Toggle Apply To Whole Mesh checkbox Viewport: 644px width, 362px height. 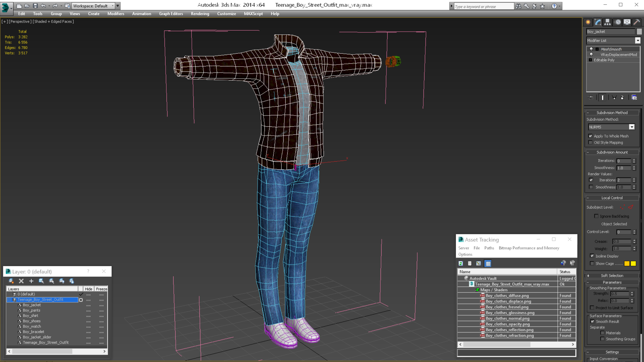[x=591, y=136]
